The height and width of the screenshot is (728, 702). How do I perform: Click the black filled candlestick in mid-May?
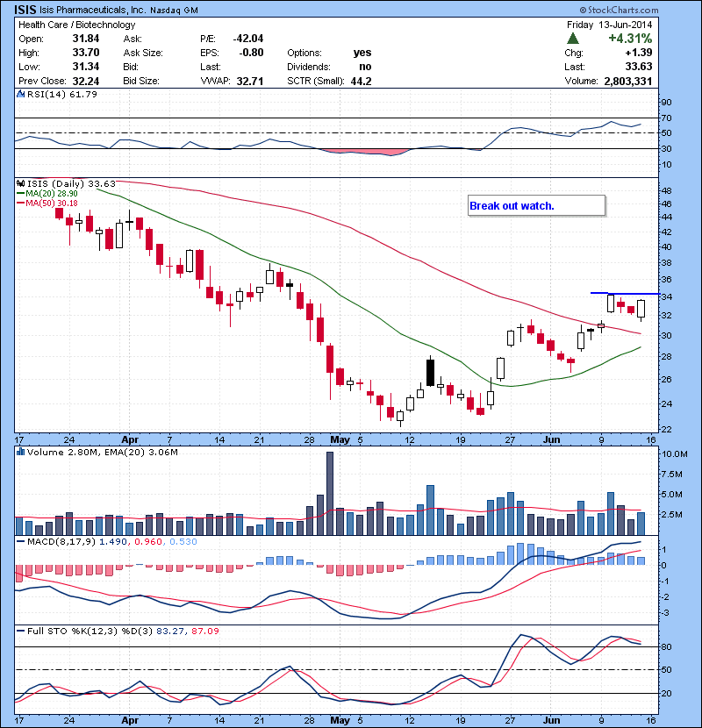(430, 373)
